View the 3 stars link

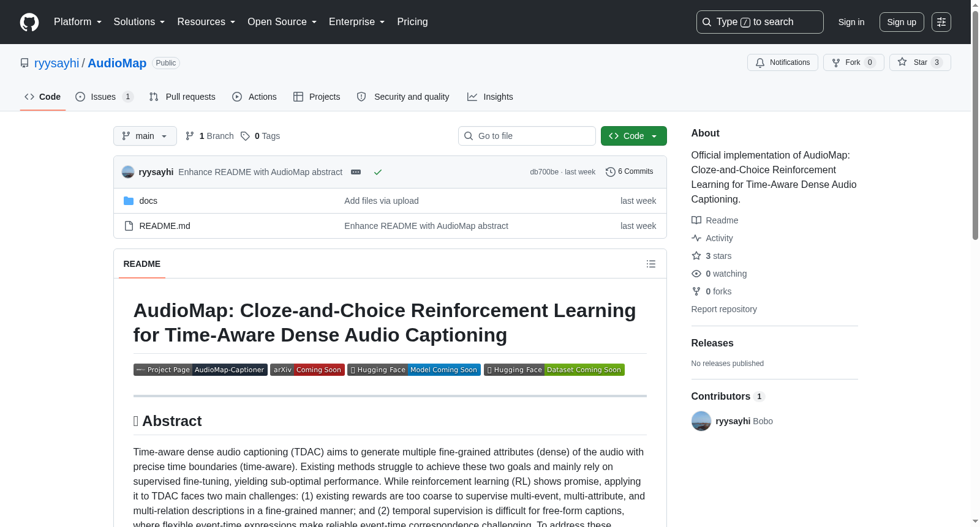pos(712,256)
